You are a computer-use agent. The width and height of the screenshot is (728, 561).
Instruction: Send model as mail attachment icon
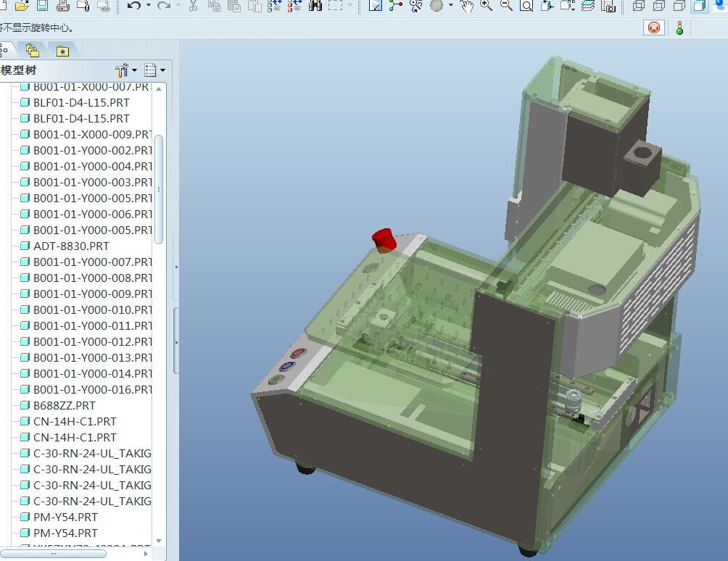[x=83, y=5]
